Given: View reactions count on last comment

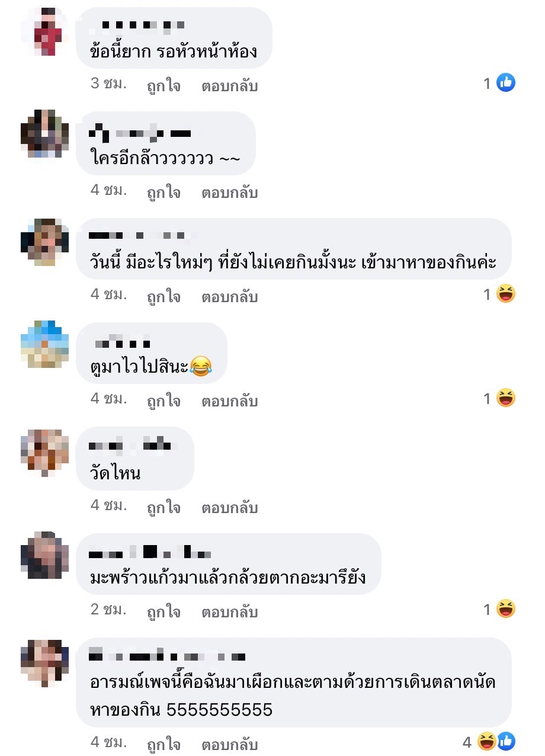Looking at the screenshot, I should [467, 741].
